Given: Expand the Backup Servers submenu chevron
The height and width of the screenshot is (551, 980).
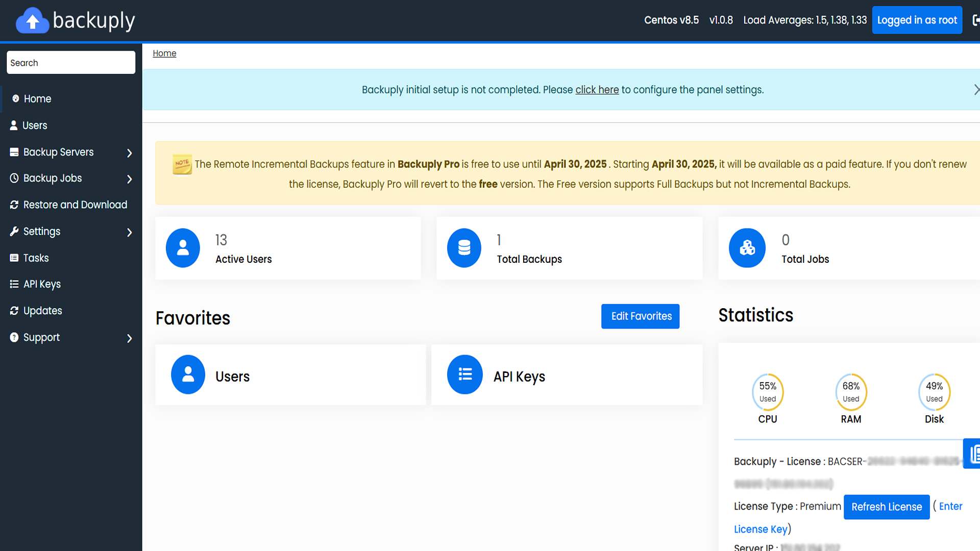Looking at the screenshot, I should pyautogui.click(x=129, y=153).
